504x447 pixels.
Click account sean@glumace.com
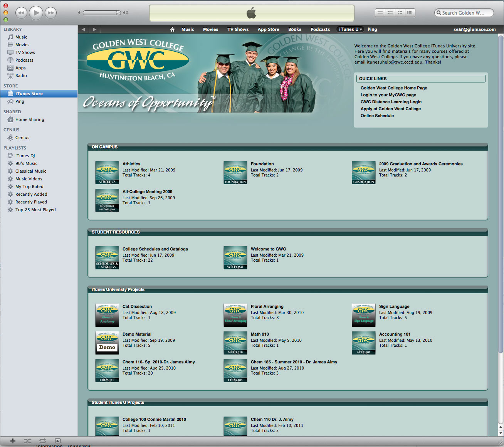pyautogui.click(x=474, y=29)
